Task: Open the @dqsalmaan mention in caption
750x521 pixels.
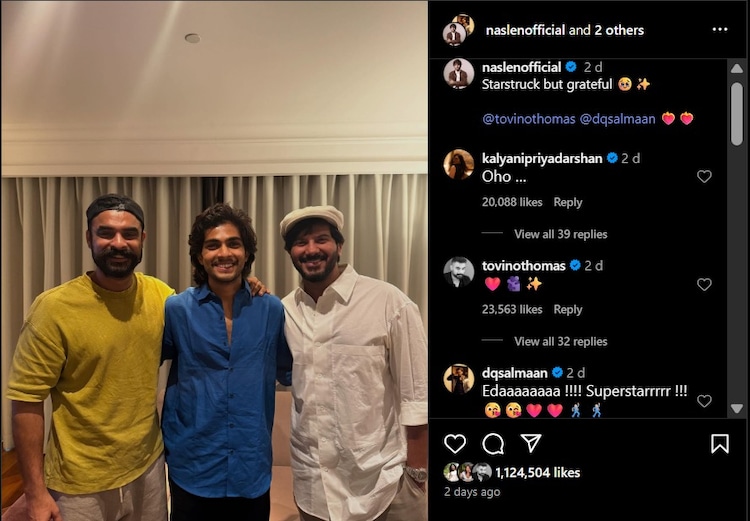Action: tap(618, 119)
